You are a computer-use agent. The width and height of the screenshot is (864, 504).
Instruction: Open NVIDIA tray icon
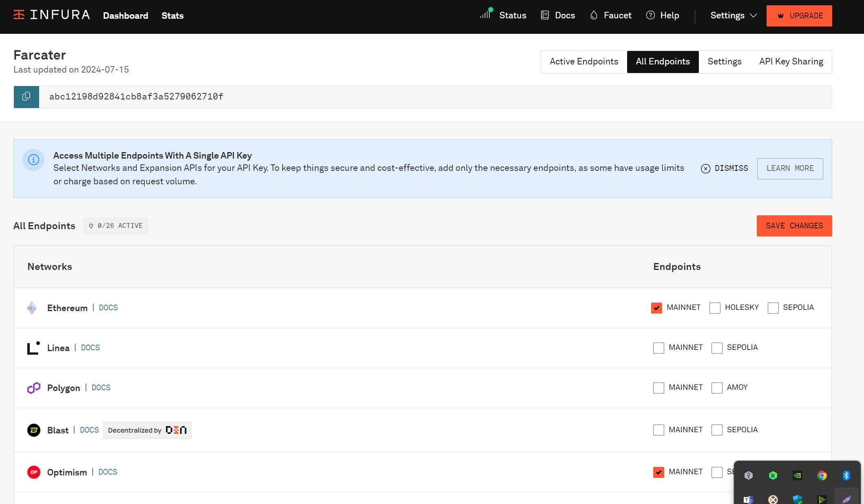point(797,475)
